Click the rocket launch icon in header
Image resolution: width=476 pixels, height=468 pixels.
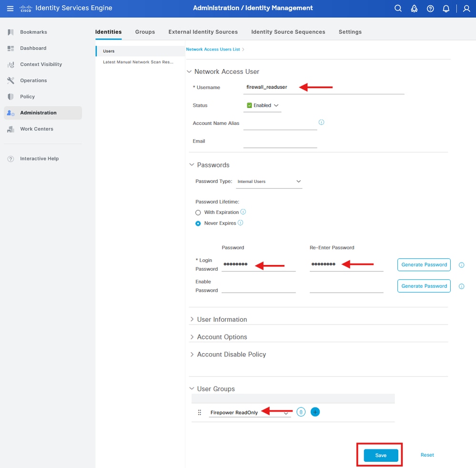point(414,9)
